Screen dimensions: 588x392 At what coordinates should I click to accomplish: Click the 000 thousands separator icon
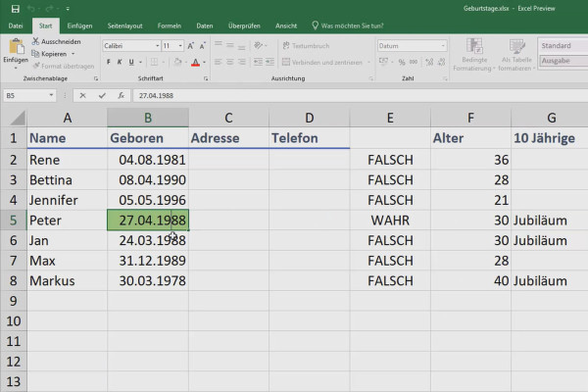[x=414, y=62]
